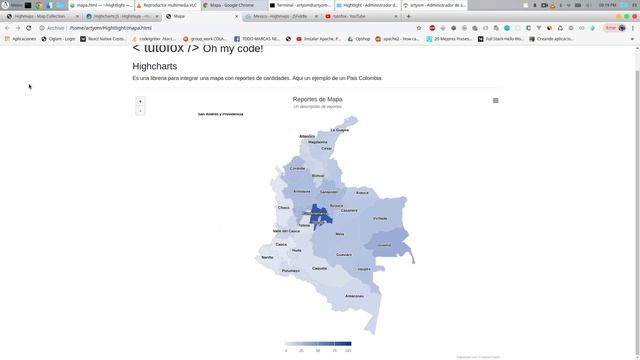Click the Highcharts heading text

tap(155, 66)
